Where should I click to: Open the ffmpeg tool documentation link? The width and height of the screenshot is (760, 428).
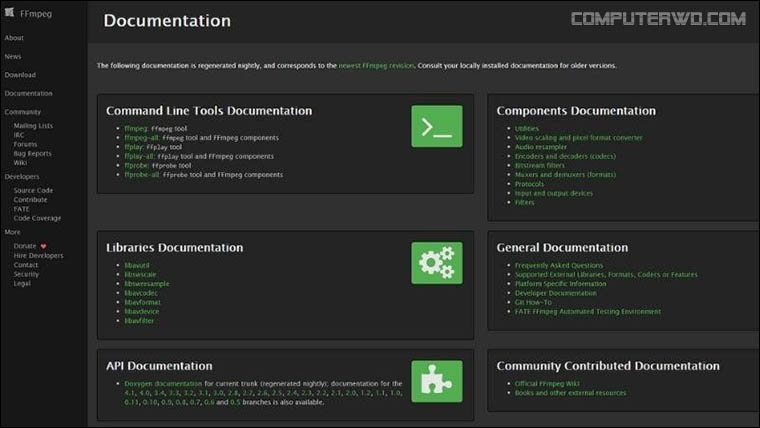[136, 128]
